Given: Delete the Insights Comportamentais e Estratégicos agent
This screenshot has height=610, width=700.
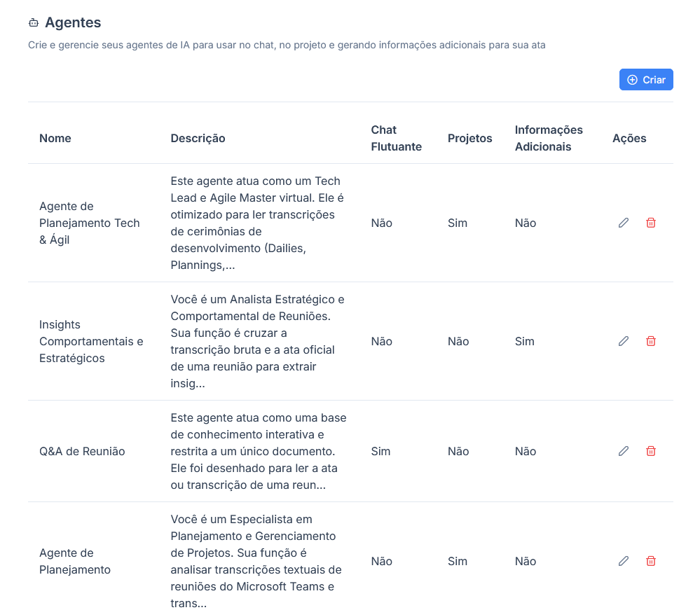Looking at the screenshot, I should [x=650, y=341].
